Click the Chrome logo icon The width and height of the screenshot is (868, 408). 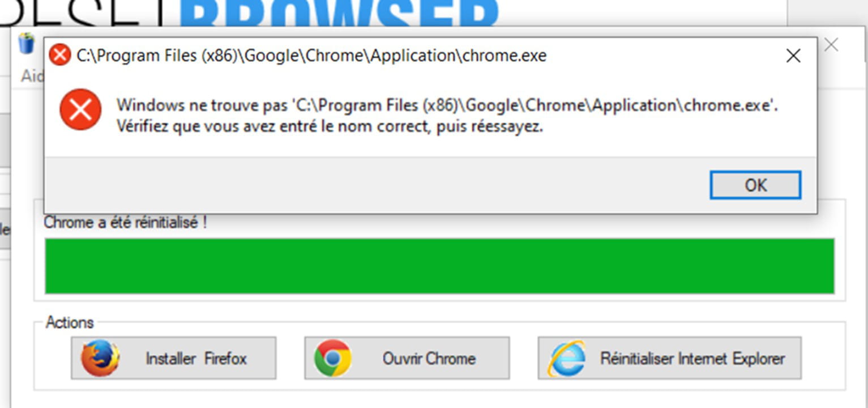[333, 358]
